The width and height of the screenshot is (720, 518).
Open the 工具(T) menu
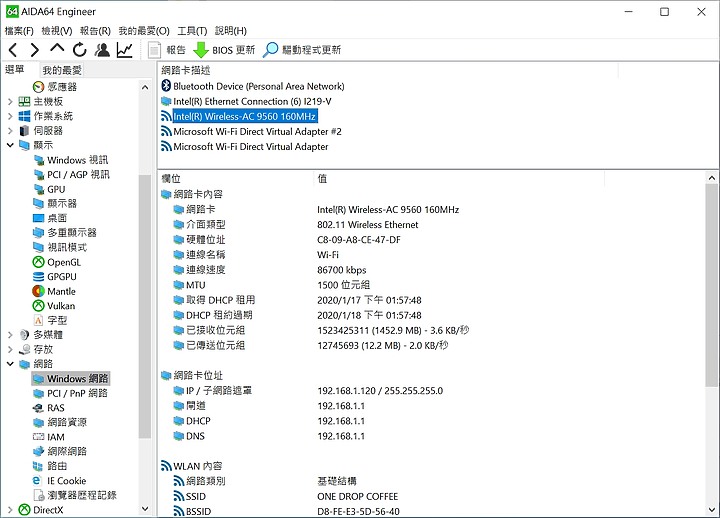click(x=192, y=31)
